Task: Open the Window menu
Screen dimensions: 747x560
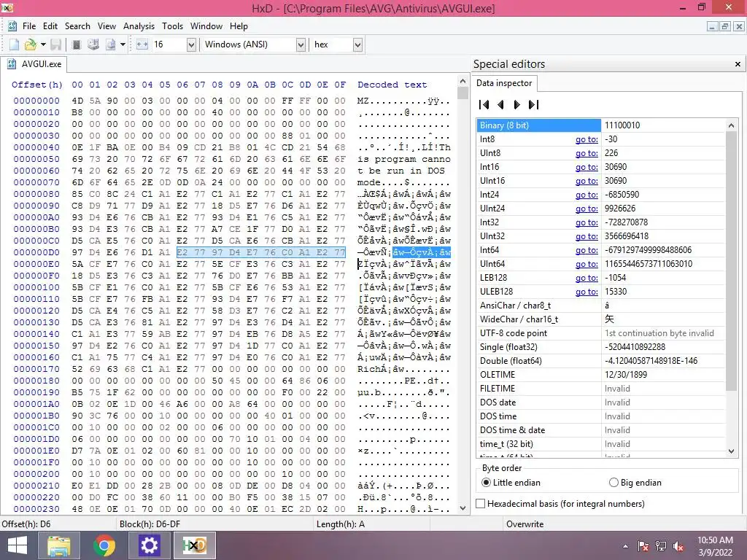Action: [x=206, y=26]
